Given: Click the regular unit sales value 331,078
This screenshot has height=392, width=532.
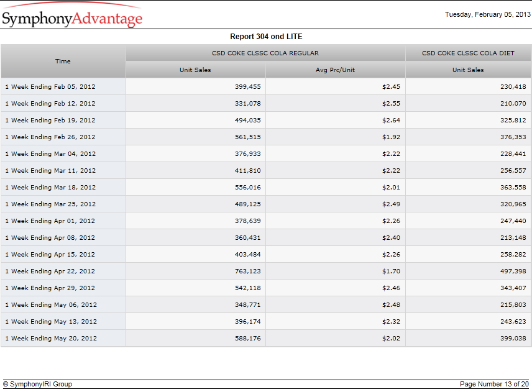Looking at the screenshot, I should (248, 103).
